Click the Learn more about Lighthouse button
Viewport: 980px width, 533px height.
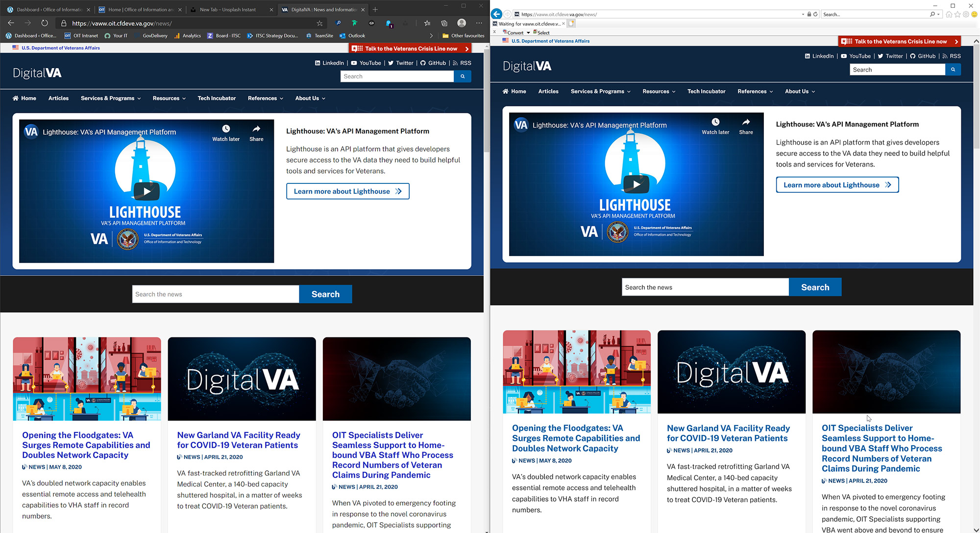[347, 191]
